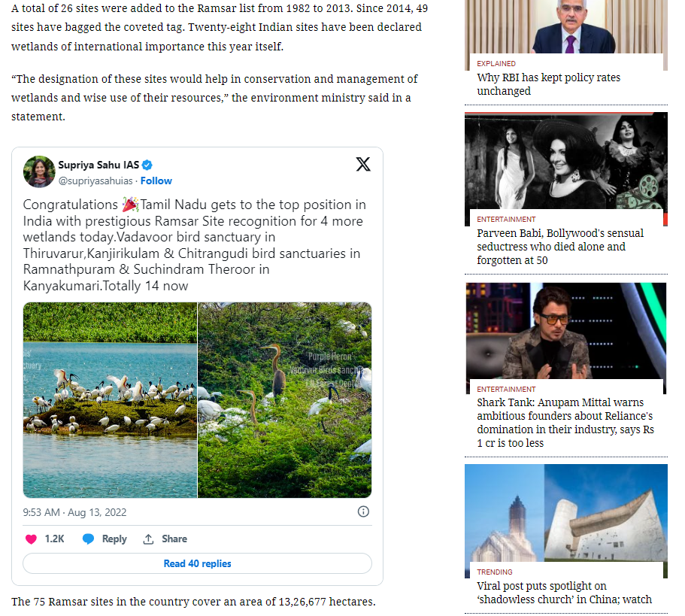The height and width of the screenshot is (616, 685).
Task: Open the RBI policy rates unchanged article
Action: point(549,84)
